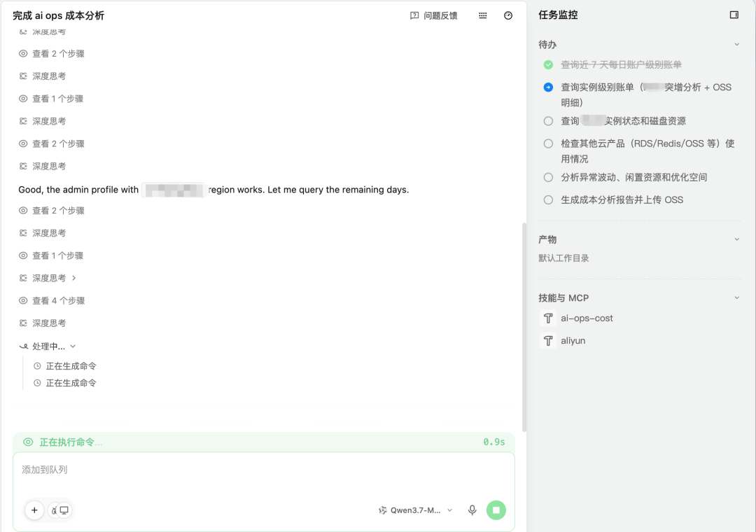Click the 正在执行命令... status label
The height and width of the screenshot is (532, 756).
coord(71,442)
